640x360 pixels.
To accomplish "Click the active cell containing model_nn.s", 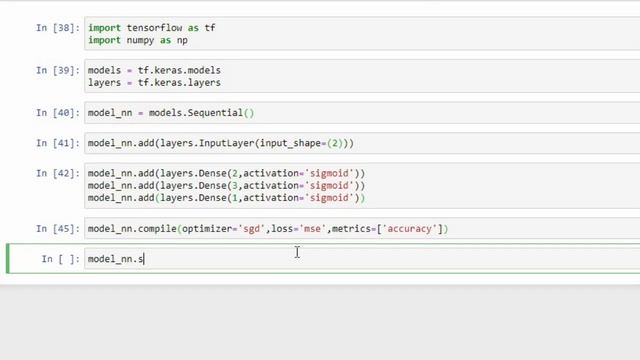I will coord(362,259).
